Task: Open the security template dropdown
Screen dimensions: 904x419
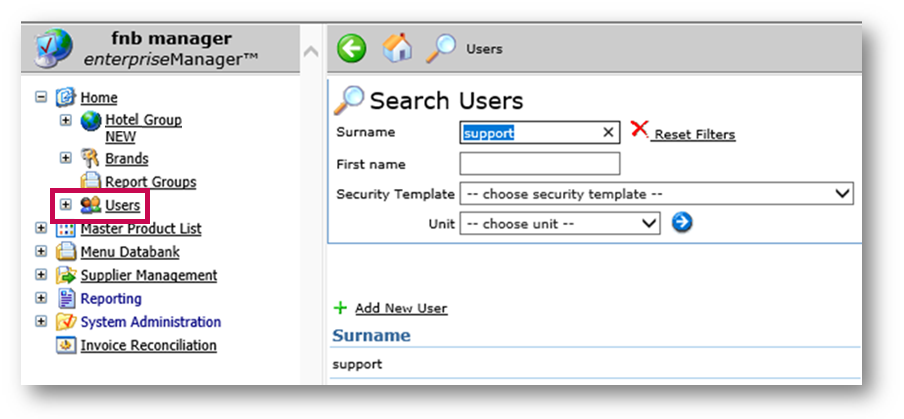Action: coord(655,194)
